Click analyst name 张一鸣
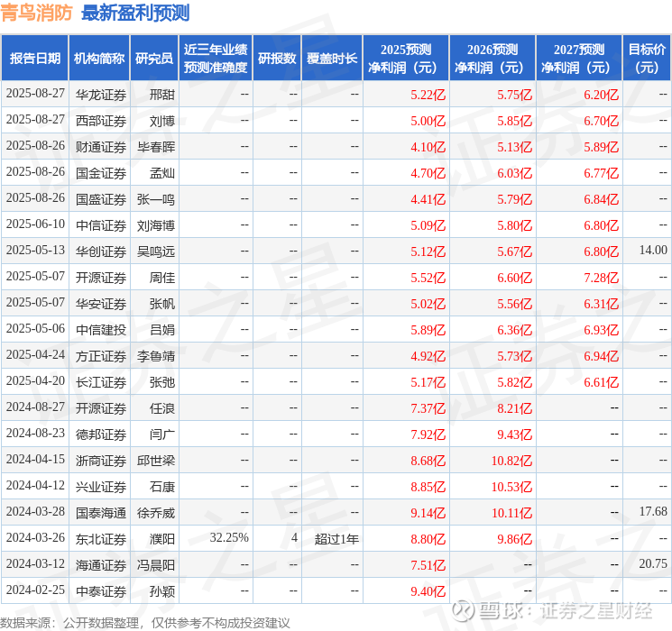This screenshot has height=631, width=672. click(x=156, y=199)
